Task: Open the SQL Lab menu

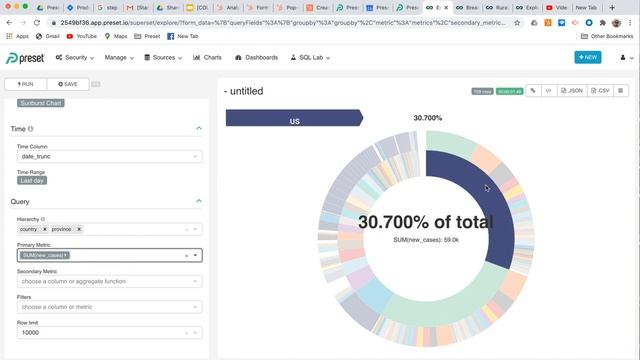Action: pyautogui.click(x=310, y=58)
